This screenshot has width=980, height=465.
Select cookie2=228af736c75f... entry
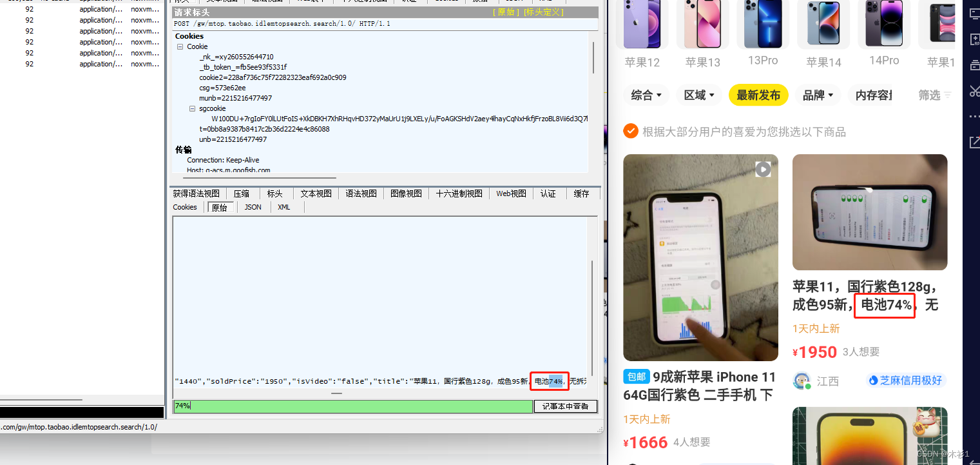click(273, 78)
